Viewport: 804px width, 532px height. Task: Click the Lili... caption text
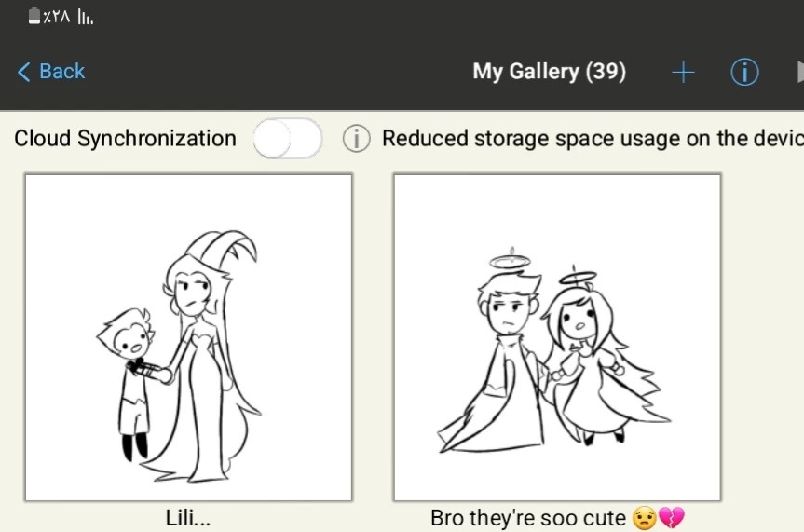point(187,518)
